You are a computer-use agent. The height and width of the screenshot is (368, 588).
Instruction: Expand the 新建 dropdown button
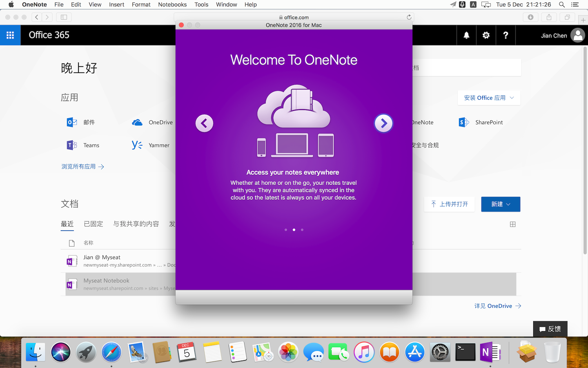[x=501, y=204]
